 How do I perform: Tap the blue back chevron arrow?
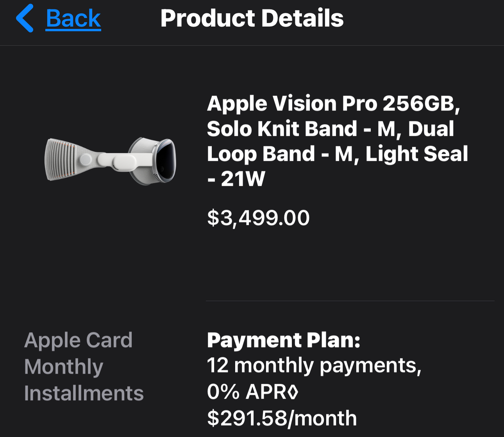point(25,18)
